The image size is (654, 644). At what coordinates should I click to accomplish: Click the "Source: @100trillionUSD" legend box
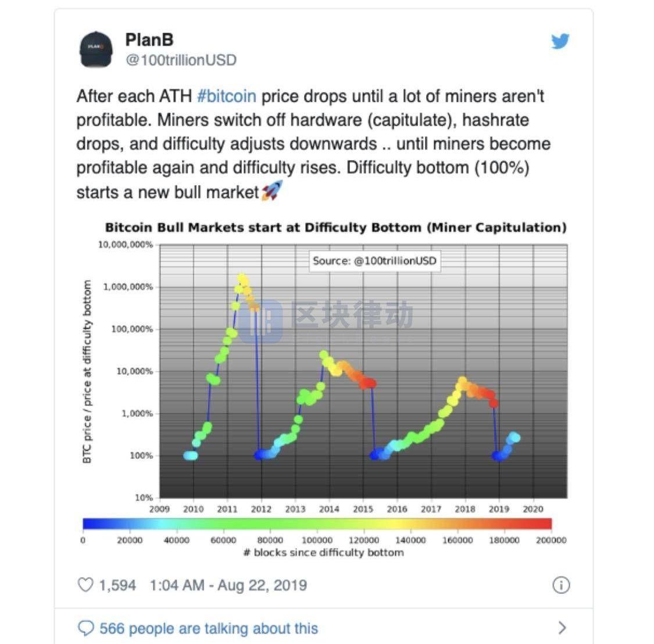374,261
